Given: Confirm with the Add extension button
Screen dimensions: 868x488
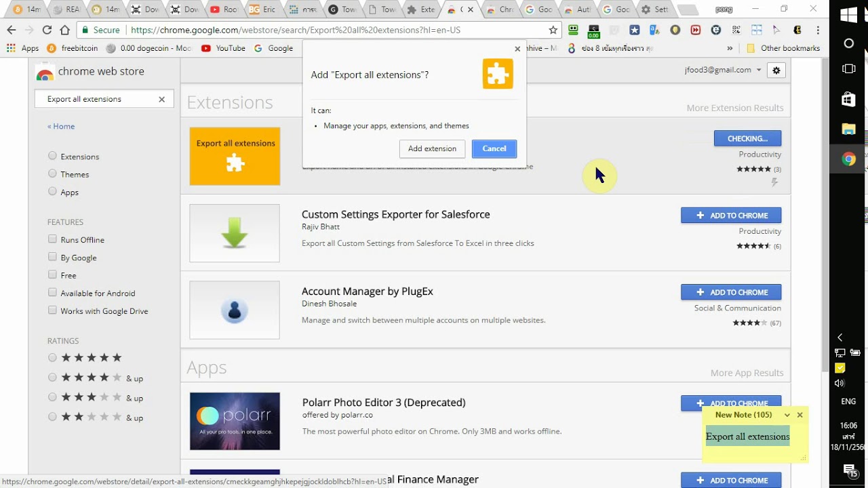Looking at the screenshot, I should coord(432,148).
